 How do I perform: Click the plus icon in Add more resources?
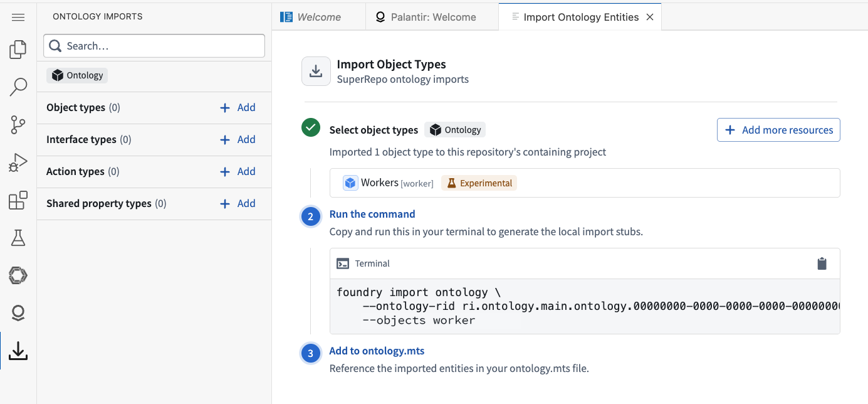click(x=730, y=130)
